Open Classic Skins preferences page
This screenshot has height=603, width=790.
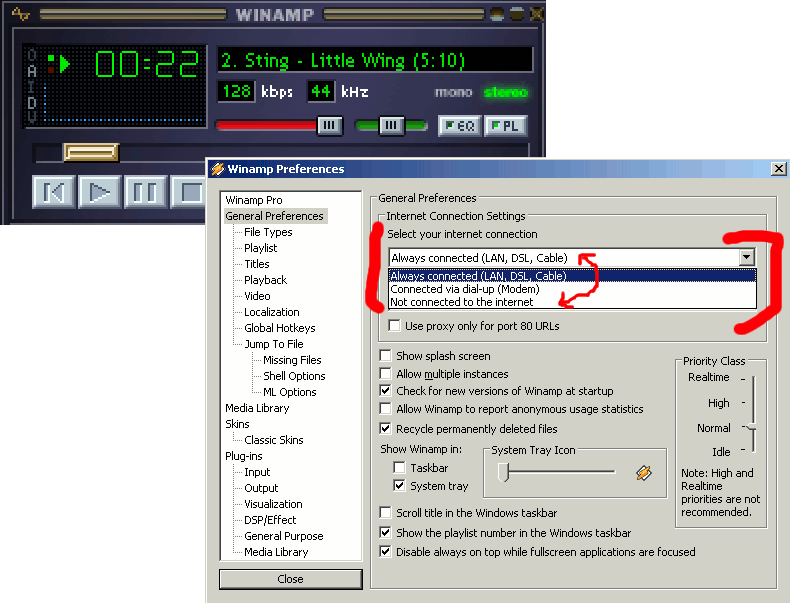pyautogui.click(x=274, y=440)
